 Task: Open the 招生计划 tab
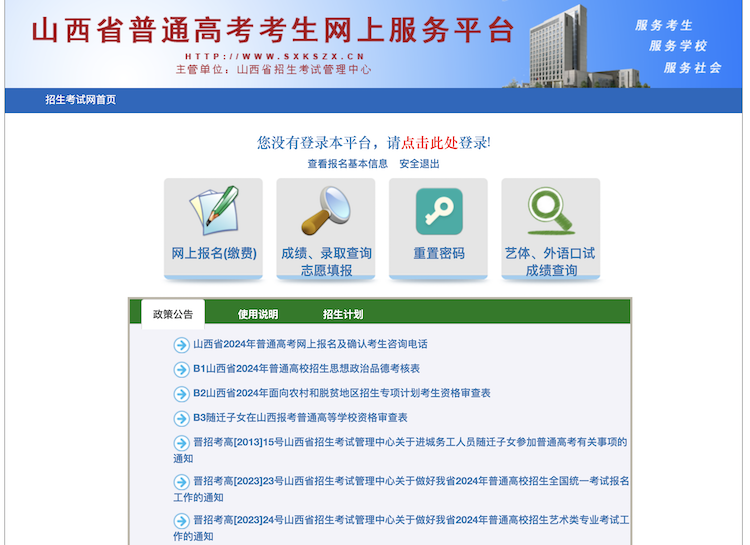coord(343,314)
